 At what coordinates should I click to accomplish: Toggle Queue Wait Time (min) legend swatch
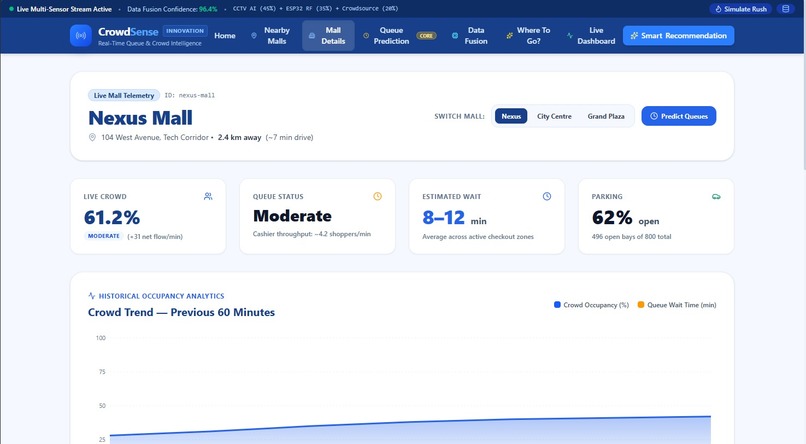(641, 305)
